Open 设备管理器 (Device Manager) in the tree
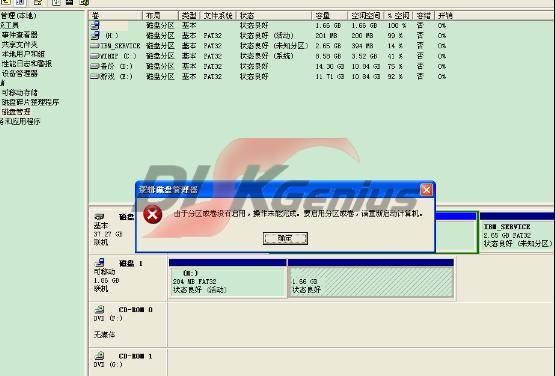The height and width of the screenshot is (376, 555). click(20, 74)
